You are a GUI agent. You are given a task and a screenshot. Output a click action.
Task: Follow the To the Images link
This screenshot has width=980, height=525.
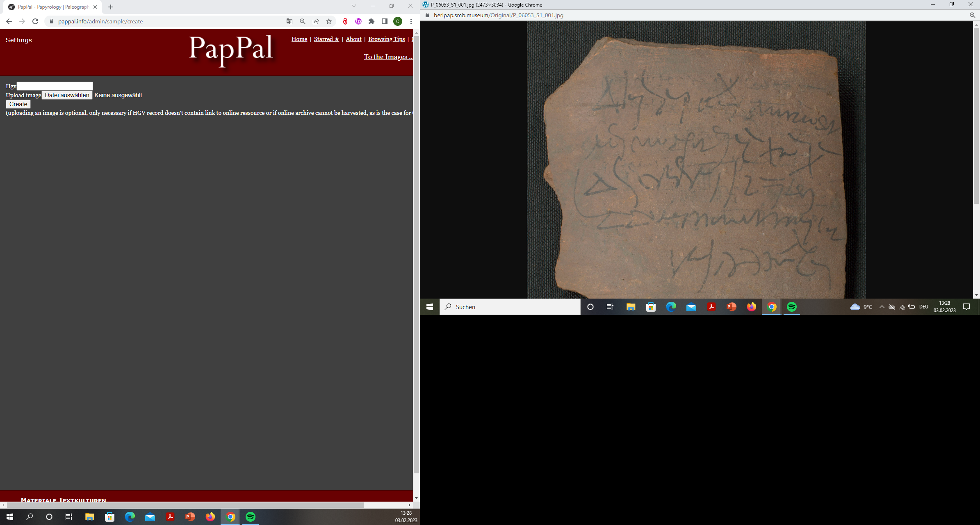click(388, 57)
